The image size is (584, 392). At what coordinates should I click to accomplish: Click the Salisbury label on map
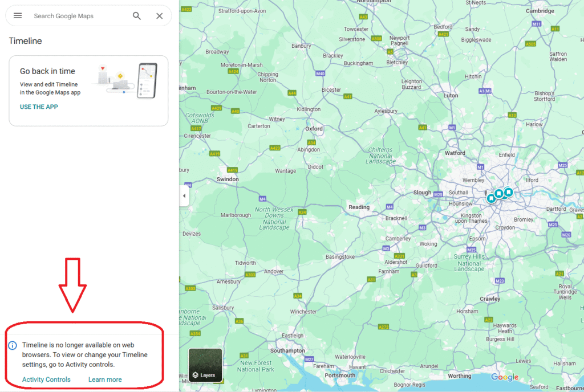click(x=223, y=308)
